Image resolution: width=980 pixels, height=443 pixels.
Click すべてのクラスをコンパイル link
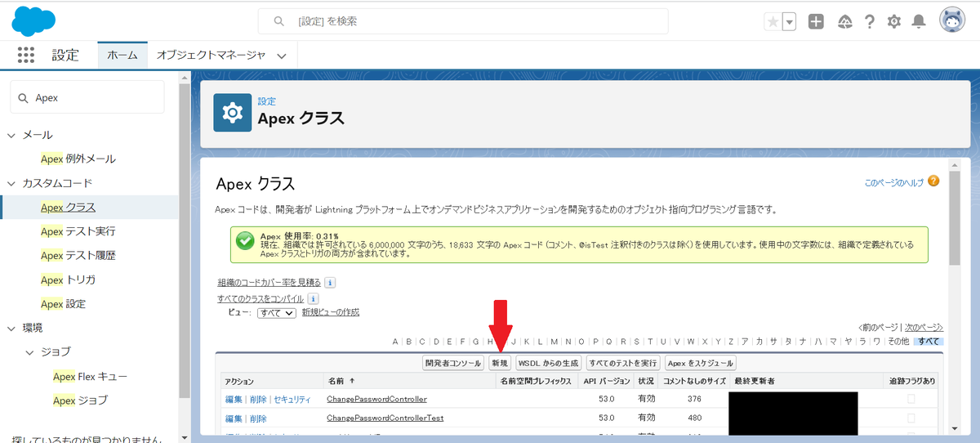[x=261, y=299]
